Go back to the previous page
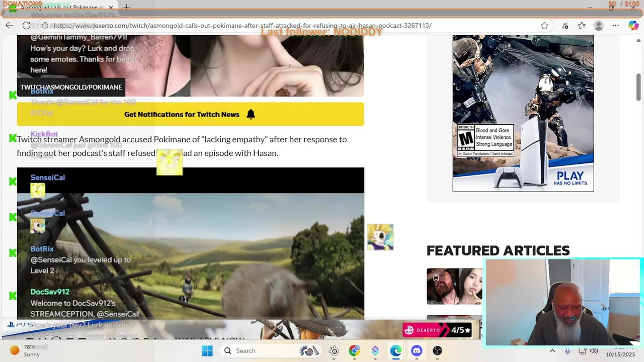This screenshot has width=644, height=362. click(10, 26)
